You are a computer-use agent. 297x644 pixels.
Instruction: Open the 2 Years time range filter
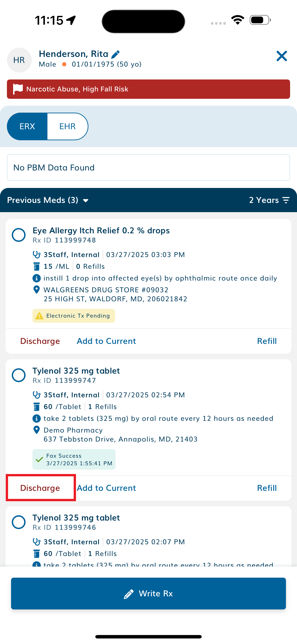click(269, 200)
